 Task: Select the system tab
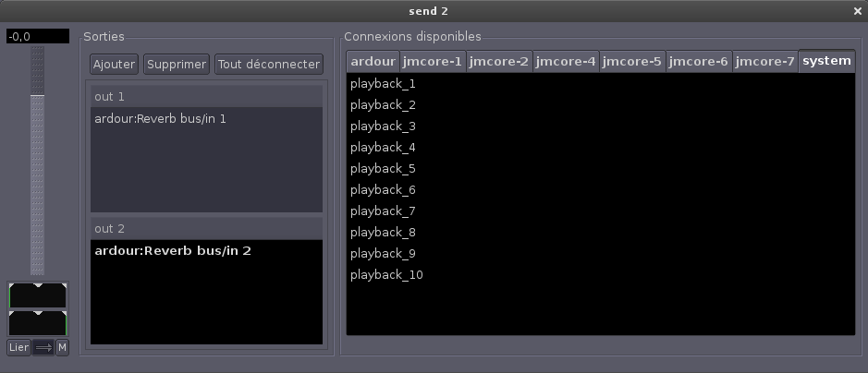pos(826,61)
